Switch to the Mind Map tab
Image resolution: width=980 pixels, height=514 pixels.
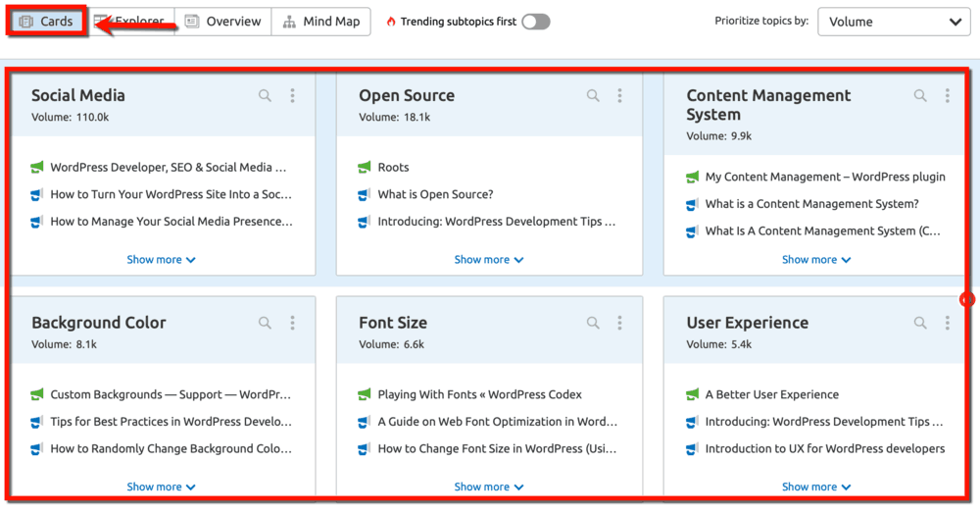(x=320, y=22)
